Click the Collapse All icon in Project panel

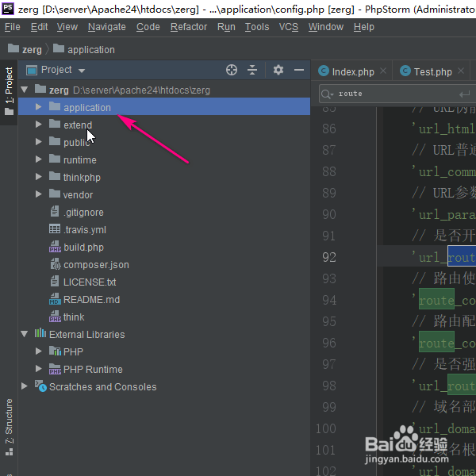[252, 70]
